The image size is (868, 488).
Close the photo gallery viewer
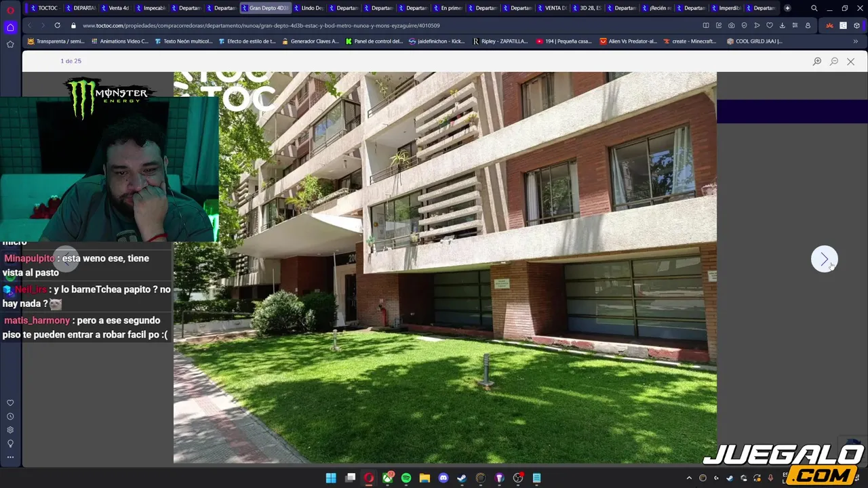click(850, 62)
